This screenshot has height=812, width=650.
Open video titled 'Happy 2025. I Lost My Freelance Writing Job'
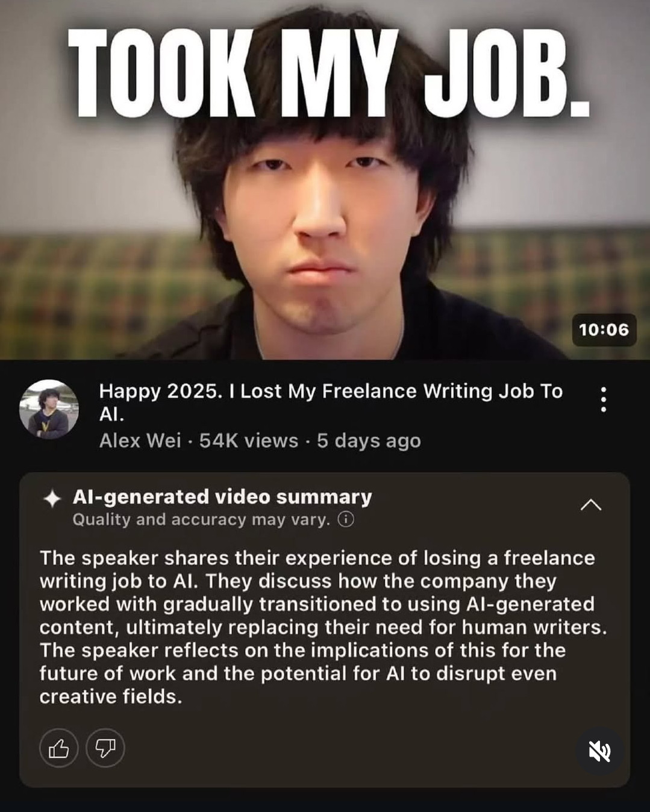pos(331,402)
